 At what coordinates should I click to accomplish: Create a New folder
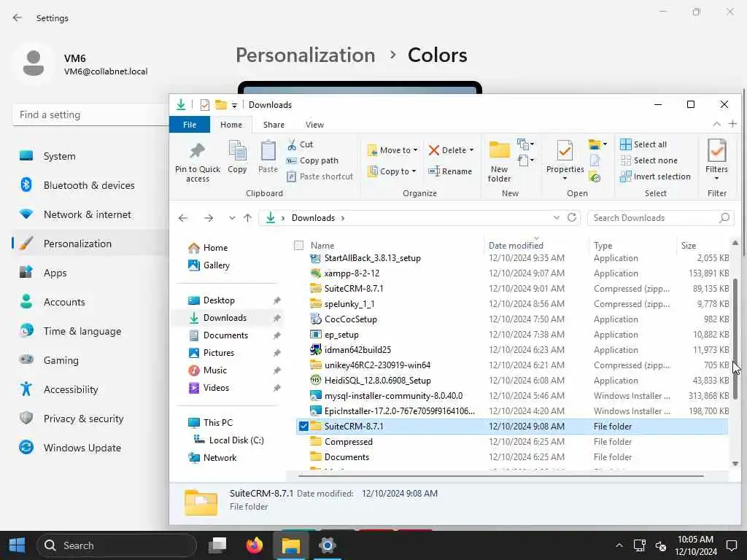(499, 162)
